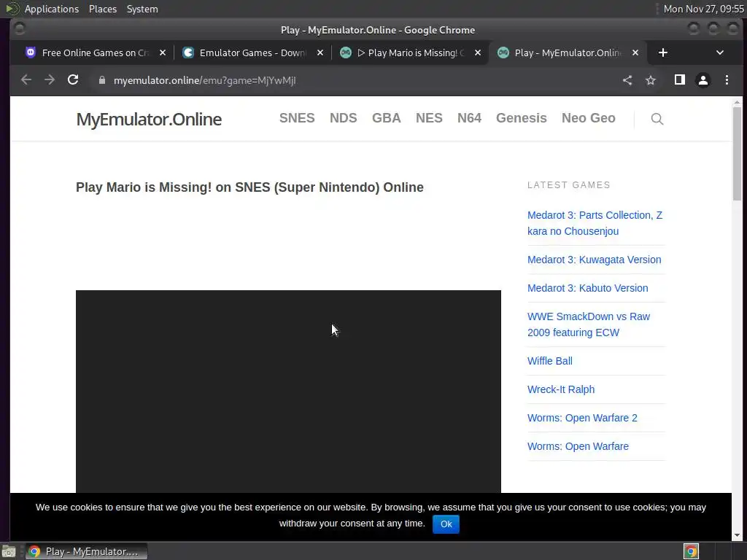Open the Wiffle Ball game link
Image resolution: width=747 pixels, height=560 pixels.
click(550, 361)
